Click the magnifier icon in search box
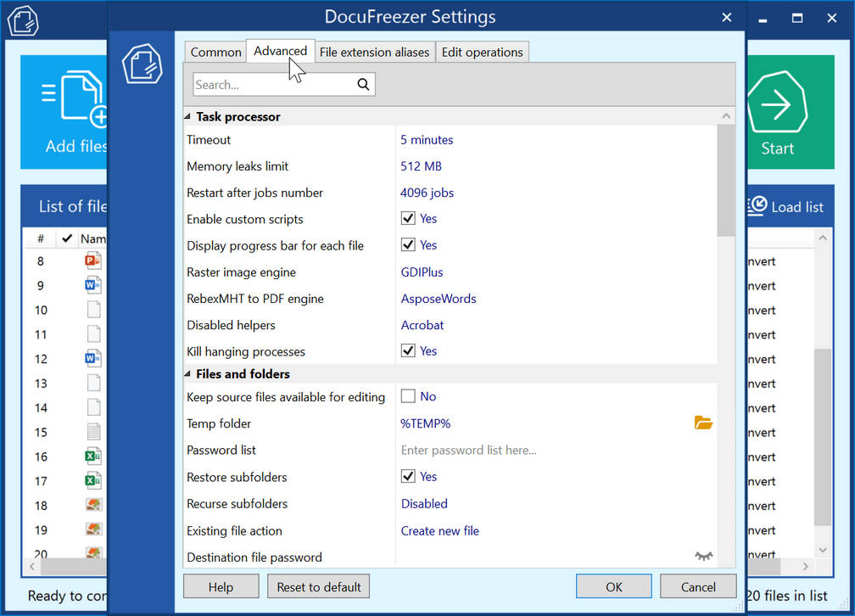The height and width of the screenshot is (616, 855). pyautogui.click(x=363, y=84)
